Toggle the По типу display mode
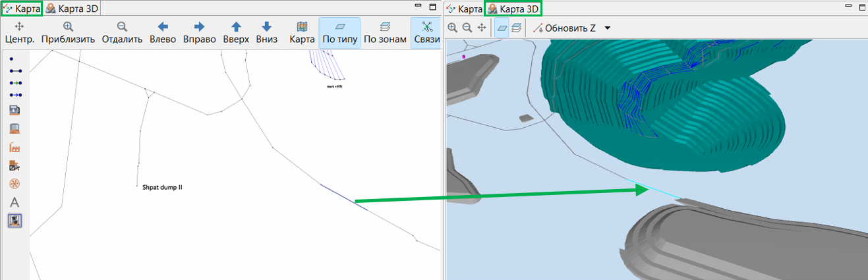Screen dimensions: 868x280 click(x=340, y=33)
